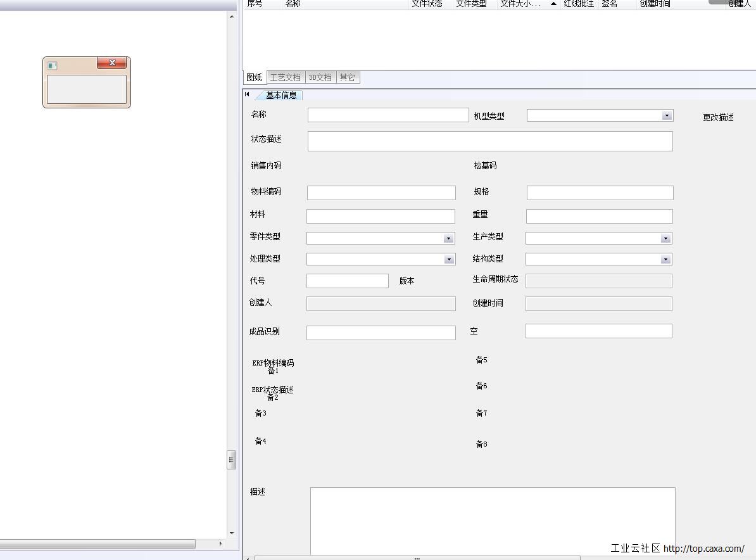Click into the 物料编码 input field
The width and height of the screenshot is (756, 560).
pyautogui.click(x=381, y=193)
